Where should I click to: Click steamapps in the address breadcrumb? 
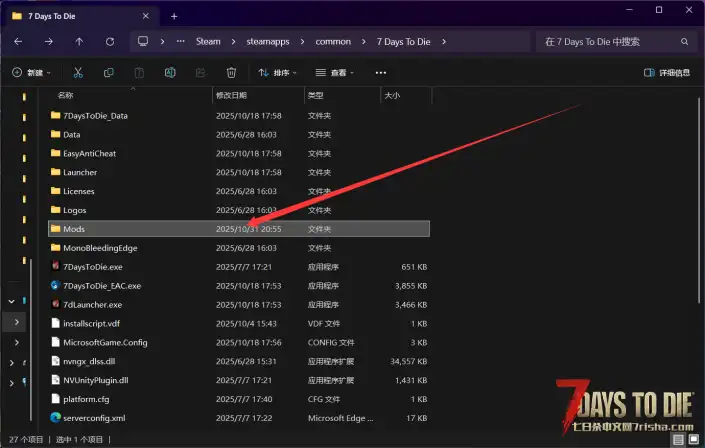(x=268, y=41)
